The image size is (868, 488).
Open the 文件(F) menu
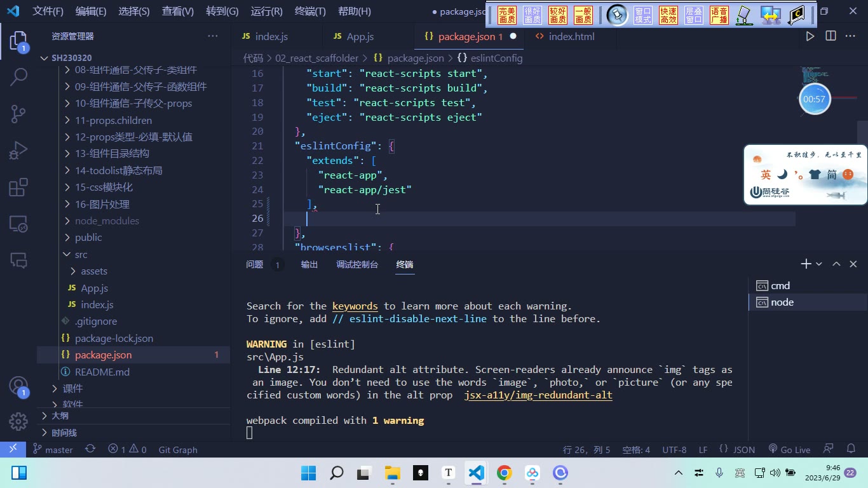[48, 11]
